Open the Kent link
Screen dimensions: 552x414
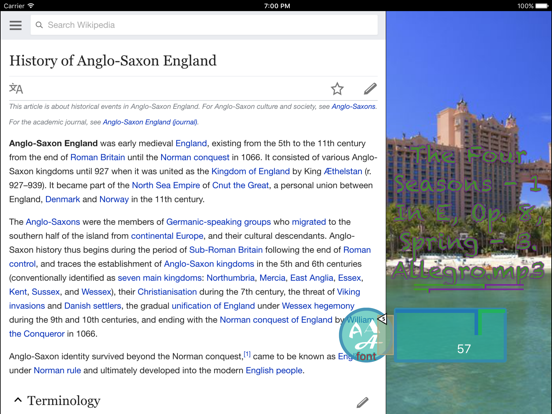tap(18, 292)
